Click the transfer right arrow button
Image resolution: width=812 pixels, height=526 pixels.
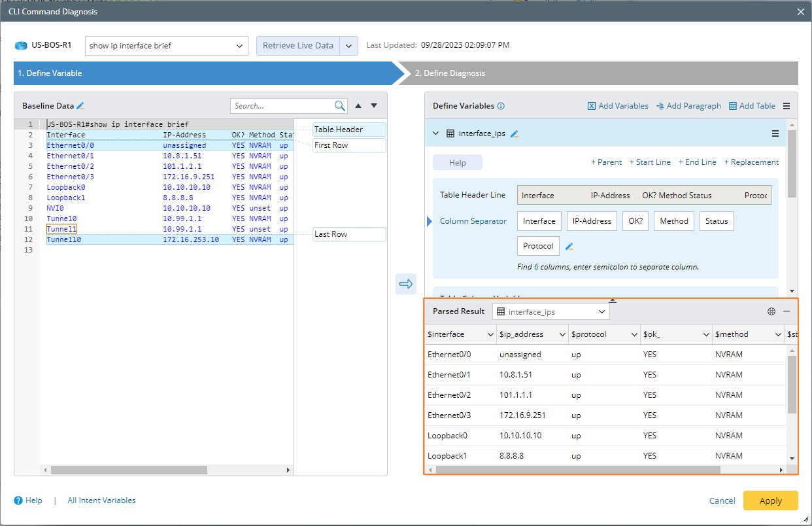coord(406,284)
